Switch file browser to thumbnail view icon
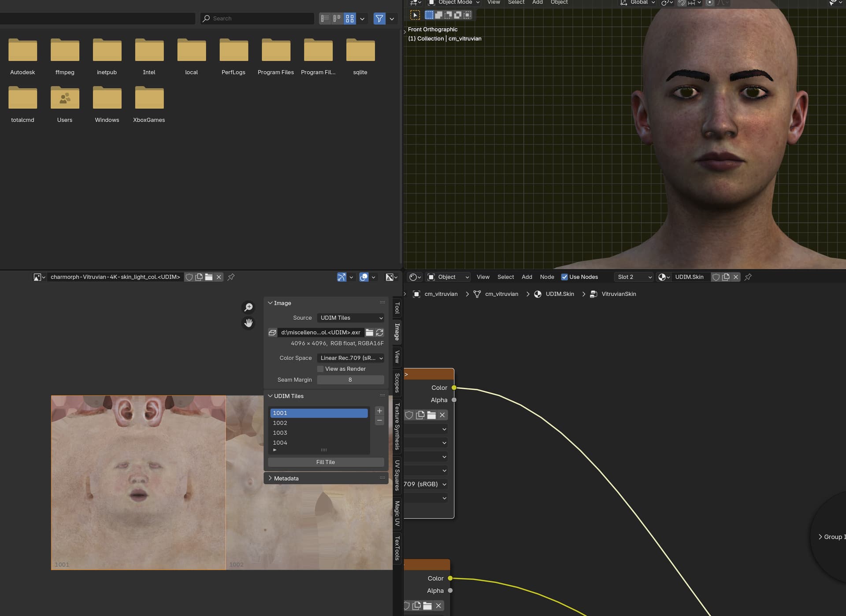 click(x=350, y=19)
